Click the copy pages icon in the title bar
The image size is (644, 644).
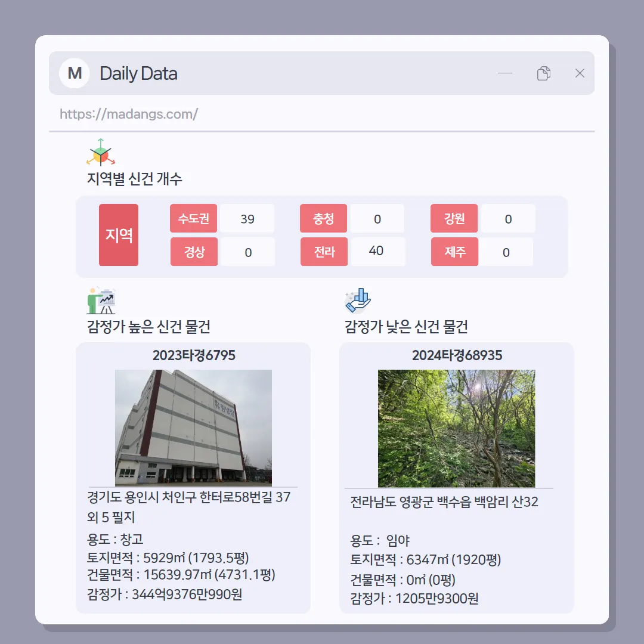click(543, 73)
